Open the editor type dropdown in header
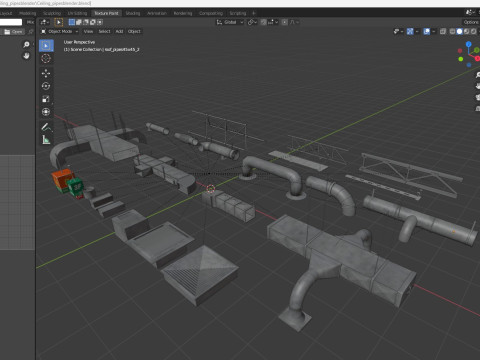The height and width of the screenshot is (360, 480). [44, 22]
